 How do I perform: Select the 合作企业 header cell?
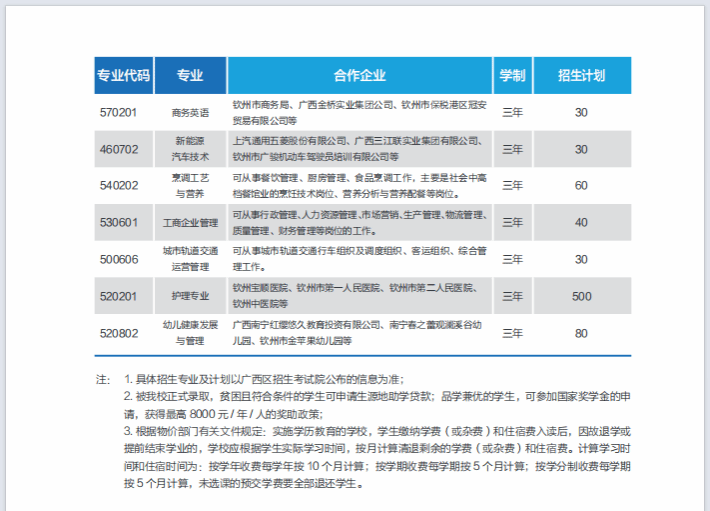[359, 75]
